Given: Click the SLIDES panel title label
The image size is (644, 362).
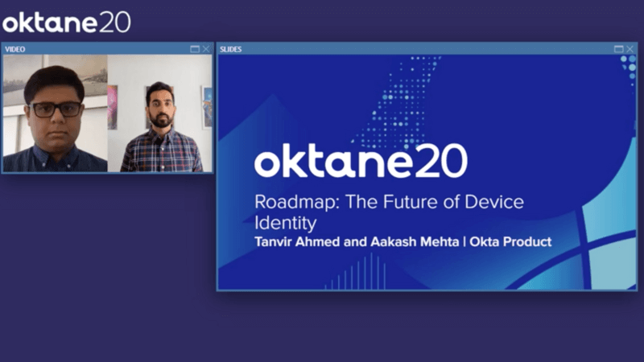Looking at the screenshot, I should [x=231, y=49].
